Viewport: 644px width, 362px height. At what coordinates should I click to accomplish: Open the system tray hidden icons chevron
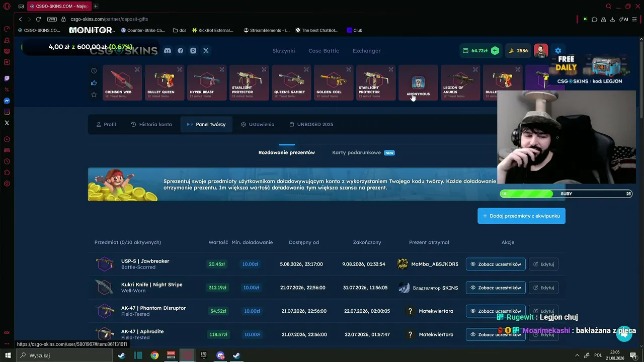click(577, 355)
